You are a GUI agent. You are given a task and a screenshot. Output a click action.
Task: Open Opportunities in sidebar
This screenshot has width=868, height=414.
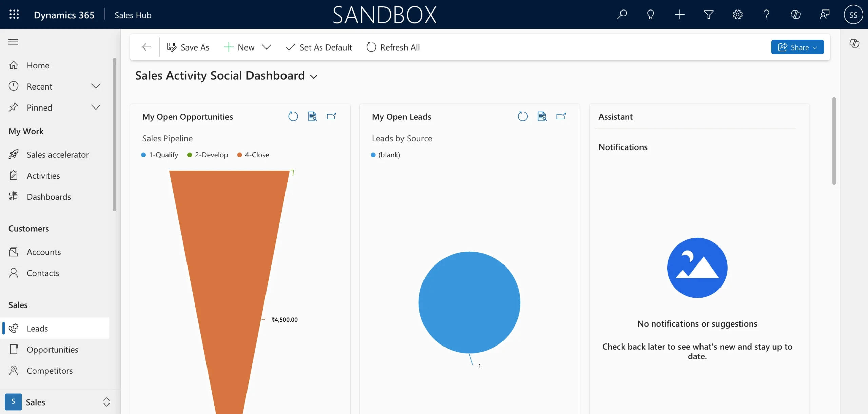pyautogui.click(x=55, y=349)
